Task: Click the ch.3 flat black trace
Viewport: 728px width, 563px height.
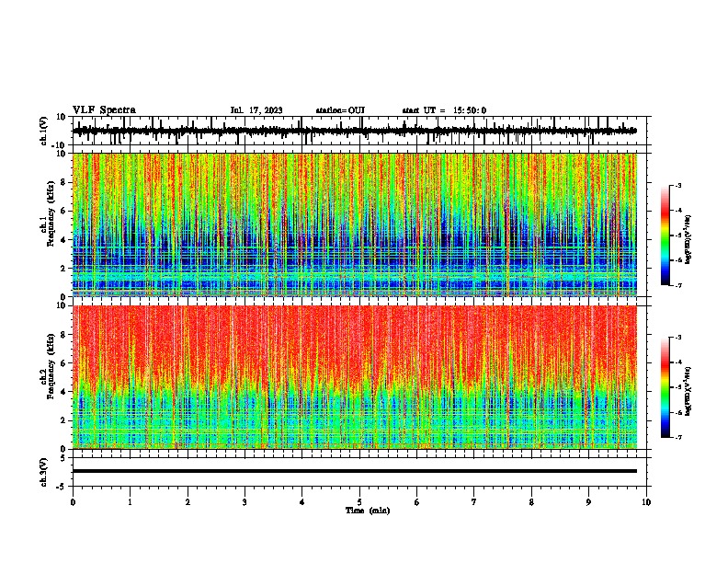Action: [x=355, y=471]
